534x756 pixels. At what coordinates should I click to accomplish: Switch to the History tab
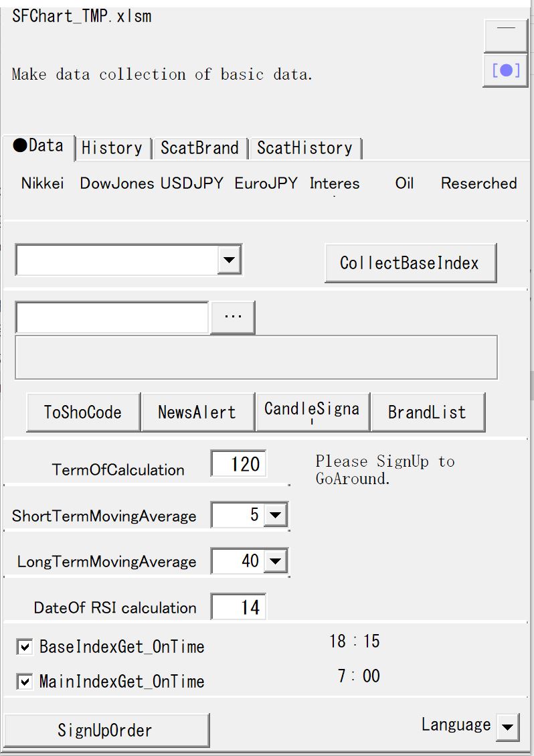(x=112, y=148)
